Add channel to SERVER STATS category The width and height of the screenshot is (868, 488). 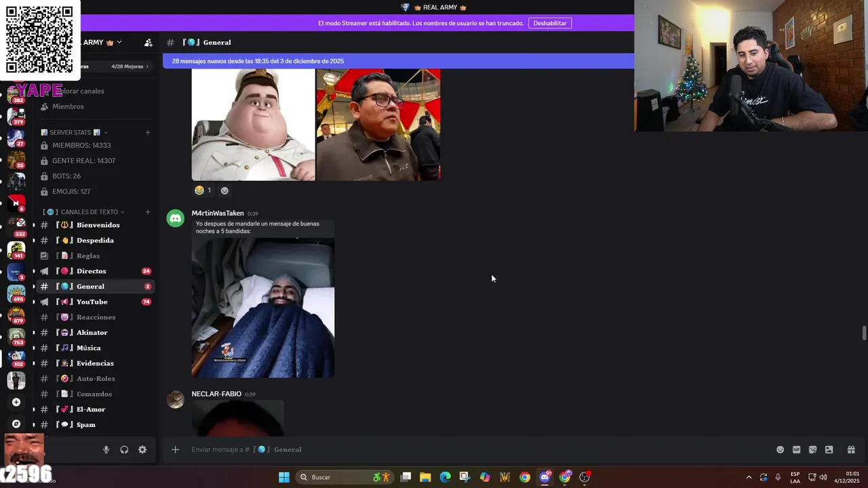coord(148,132)
